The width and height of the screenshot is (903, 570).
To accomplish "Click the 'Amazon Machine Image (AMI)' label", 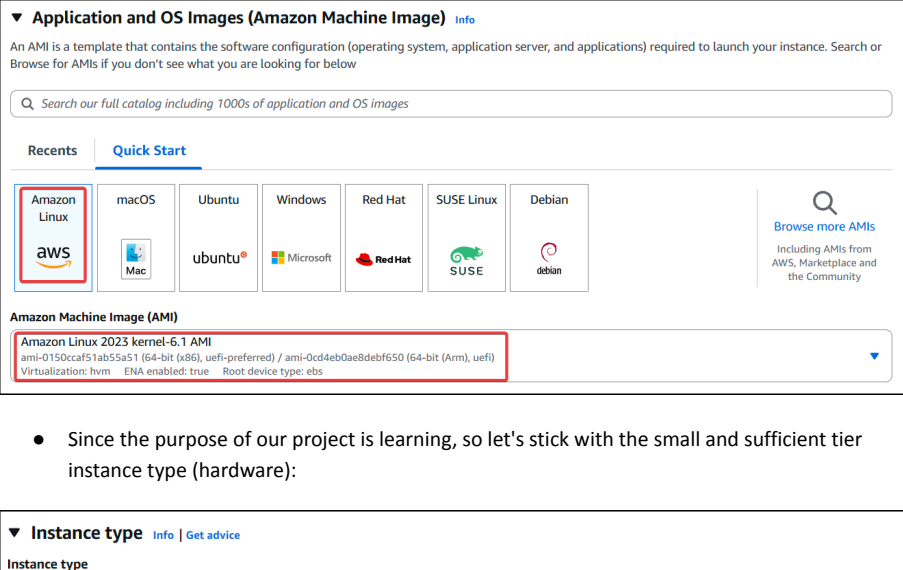I will click(x=94, y=317).
